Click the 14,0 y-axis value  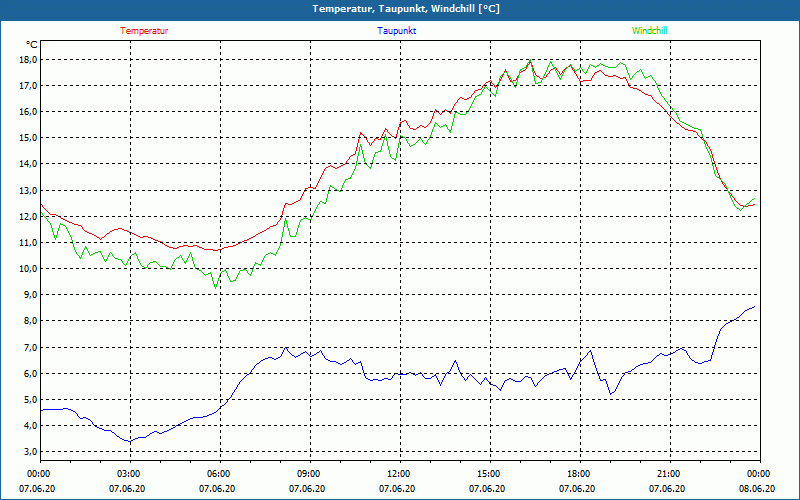click(x=29, y=164)
